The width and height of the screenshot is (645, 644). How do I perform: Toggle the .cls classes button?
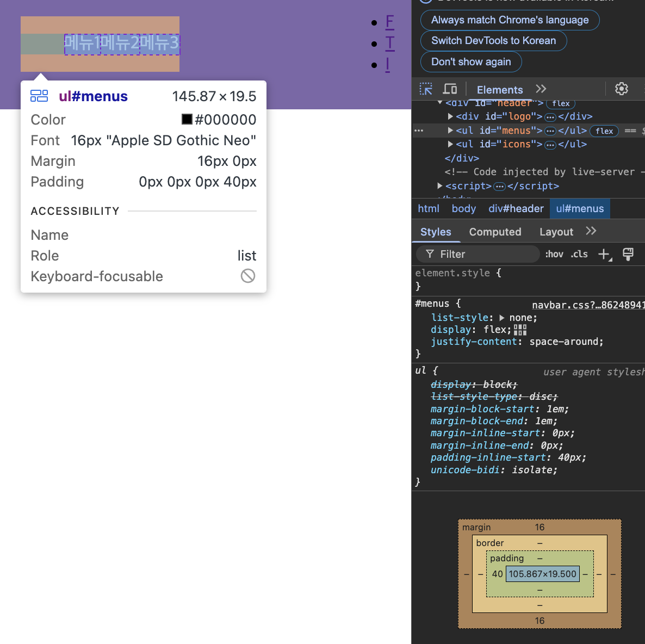tap(579, 255)
